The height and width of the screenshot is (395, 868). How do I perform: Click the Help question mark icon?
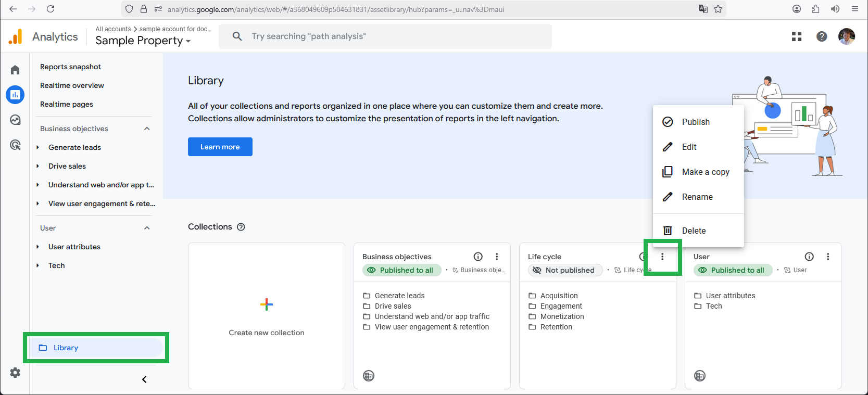pos(822,36)
